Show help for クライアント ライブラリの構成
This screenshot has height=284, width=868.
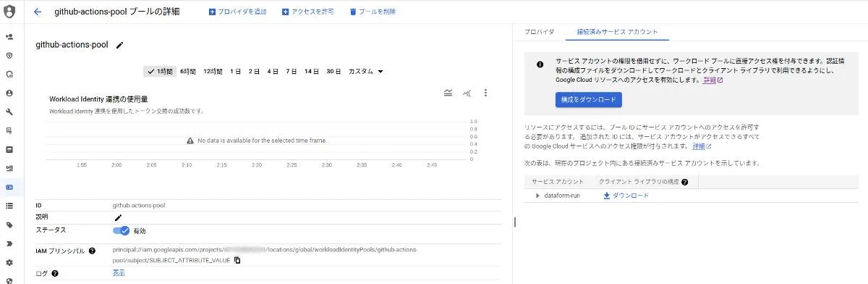684,182
